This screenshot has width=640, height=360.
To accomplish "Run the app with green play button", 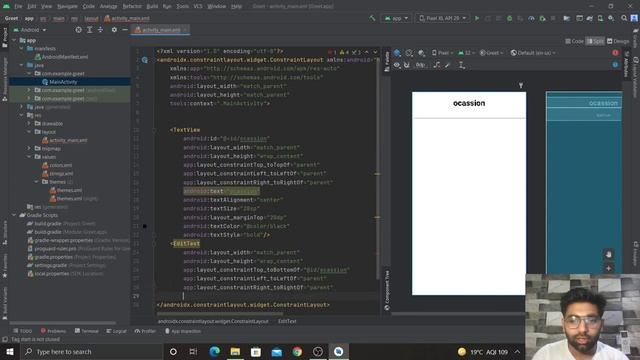I will (x=477, y=18).
